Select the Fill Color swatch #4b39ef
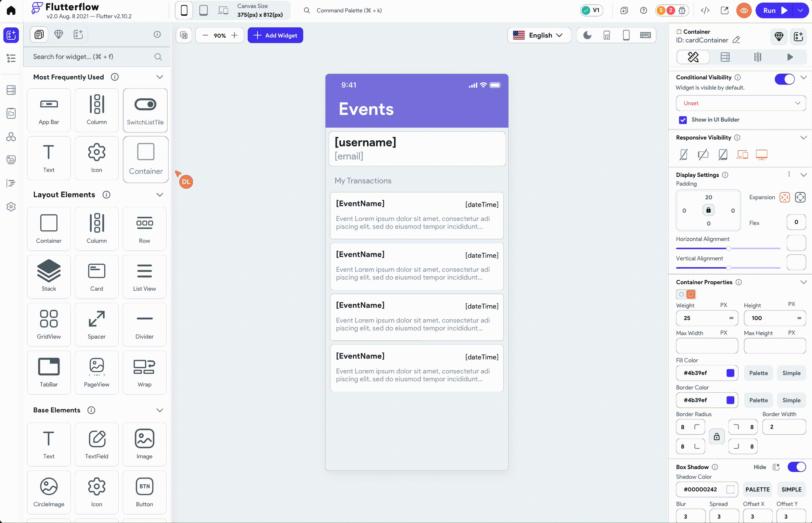812x523 pixels. [x=730, y=372]
